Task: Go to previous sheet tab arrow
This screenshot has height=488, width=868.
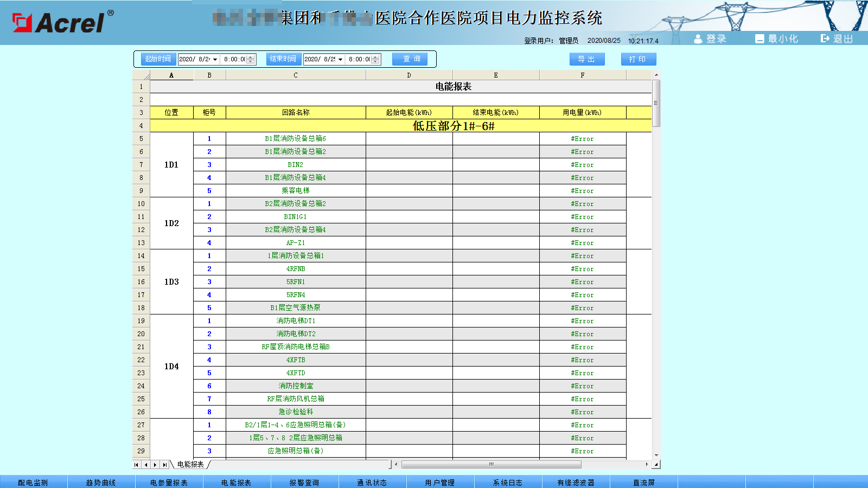Action: pyautogui.click(x=145, y=465)
